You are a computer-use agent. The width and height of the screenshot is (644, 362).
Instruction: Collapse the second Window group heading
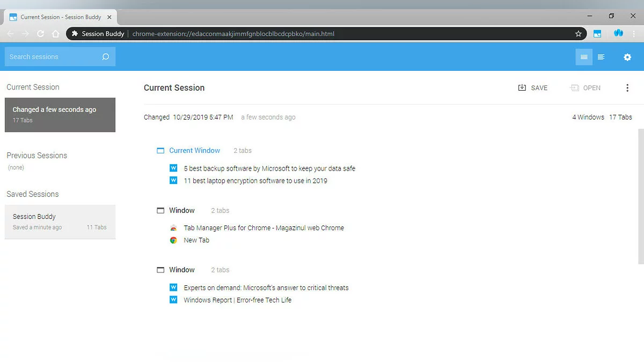(181, 210)
